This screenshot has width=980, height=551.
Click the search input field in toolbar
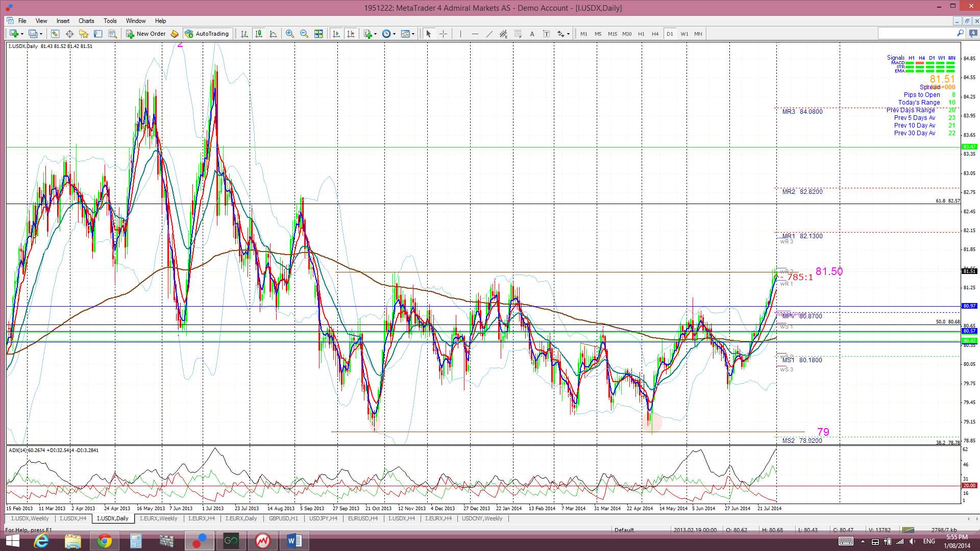pyautogui.click(x=917, y=34)
